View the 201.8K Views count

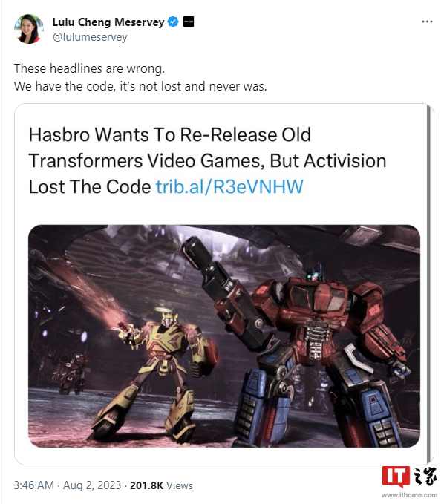coord(161,485)
